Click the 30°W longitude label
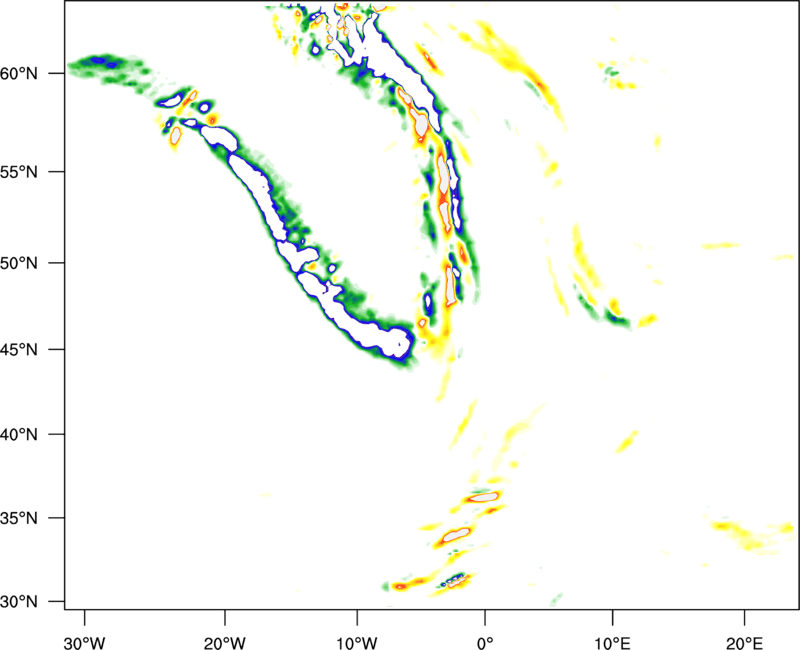The image size is (800, 650). point(84,643)
